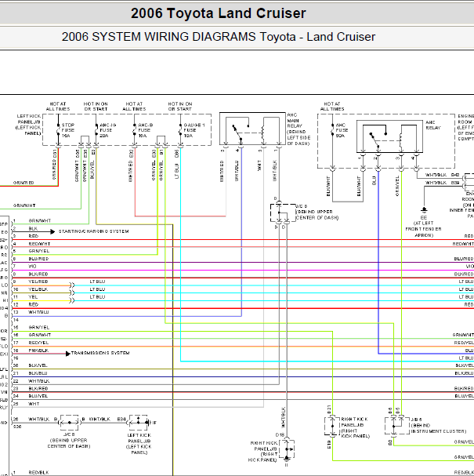Click the AHC MAIN RELAY coil symbol
Image resolution: width=474 pixels, height=476 pixels.
click(x=263, y=133)
